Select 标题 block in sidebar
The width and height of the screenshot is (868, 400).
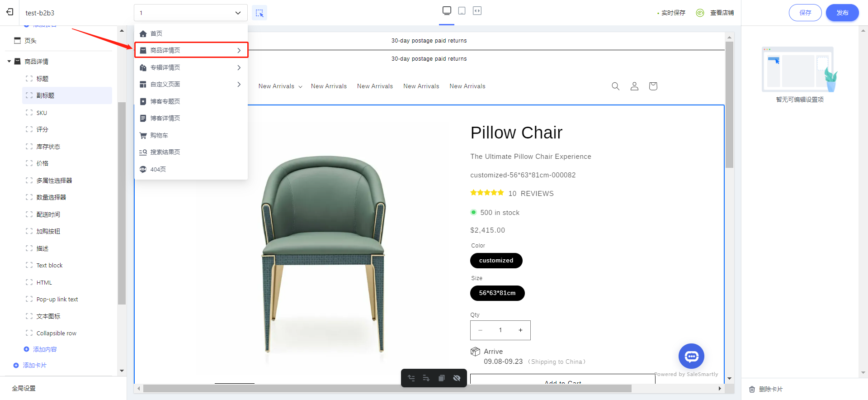click(x=67, y=79)
